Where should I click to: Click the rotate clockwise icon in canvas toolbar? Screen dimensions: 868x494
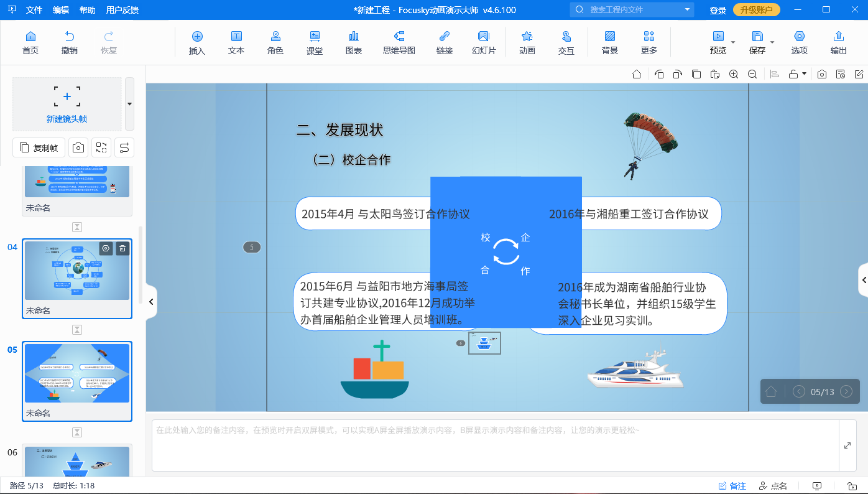678,74
